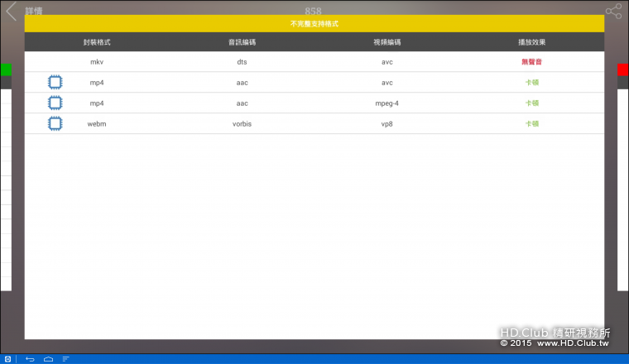The height and width of the screenshot is (364, 629).
Task: Select the 封裝格式 column header
Action: pos(97,42)
